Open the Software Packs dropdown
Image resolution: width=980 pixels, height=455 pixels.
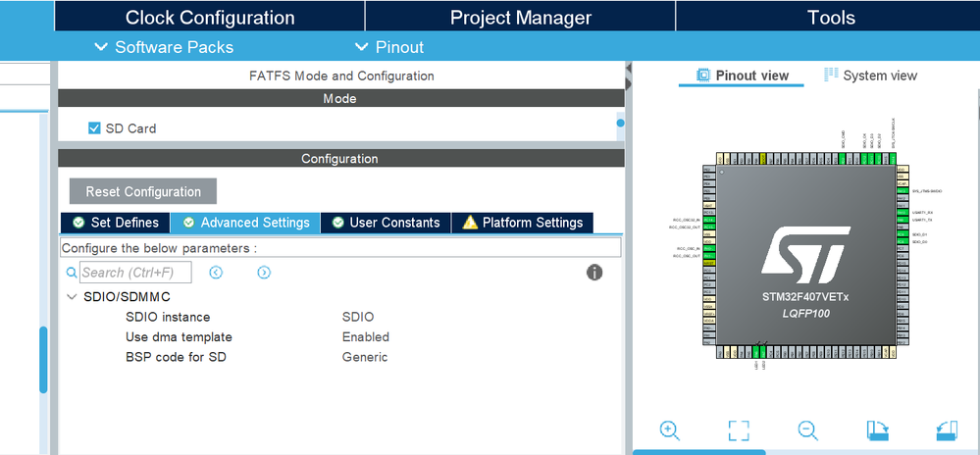164,47
